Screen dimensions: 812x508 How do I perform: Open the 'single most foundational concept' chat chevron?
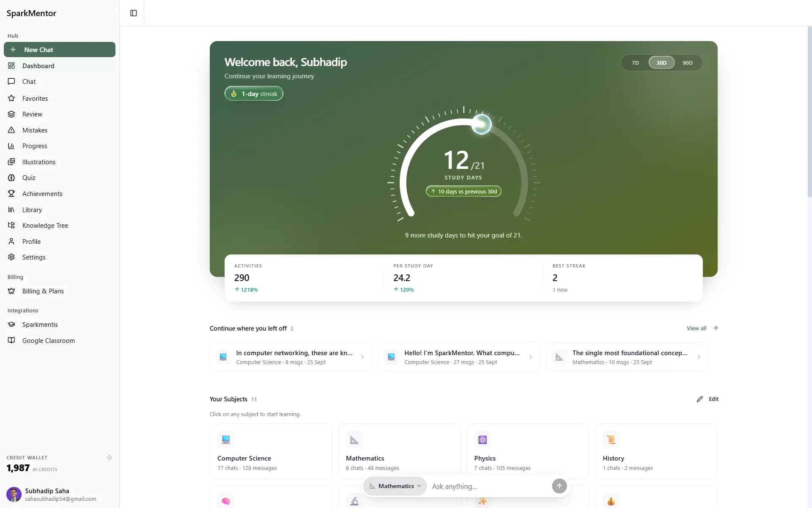pos(699,357)
